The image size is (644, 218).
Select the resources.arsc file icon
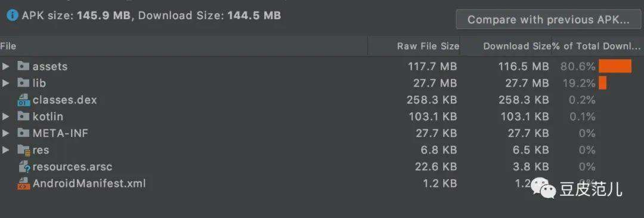pos(24,167)
